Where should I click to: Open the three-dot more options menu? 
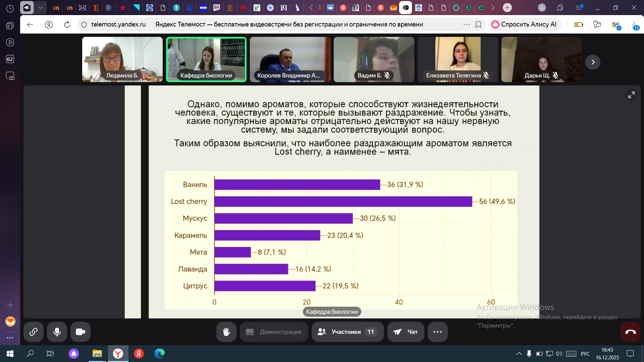coord(437,332)
